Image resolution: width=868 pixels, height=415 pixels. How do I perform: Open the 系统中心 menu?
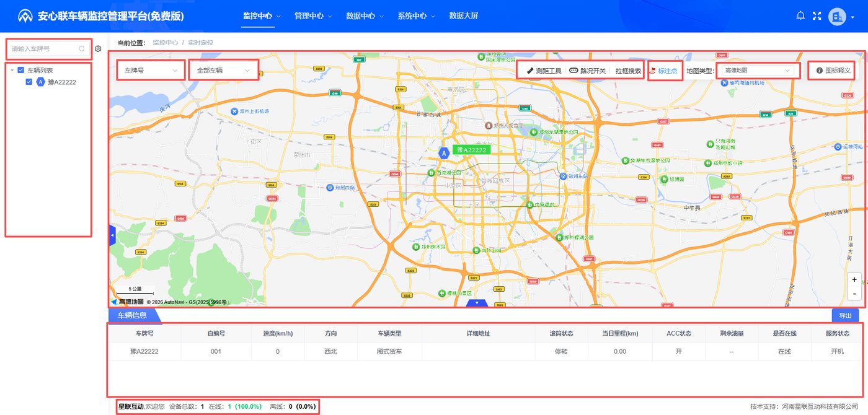click(416, 16)
